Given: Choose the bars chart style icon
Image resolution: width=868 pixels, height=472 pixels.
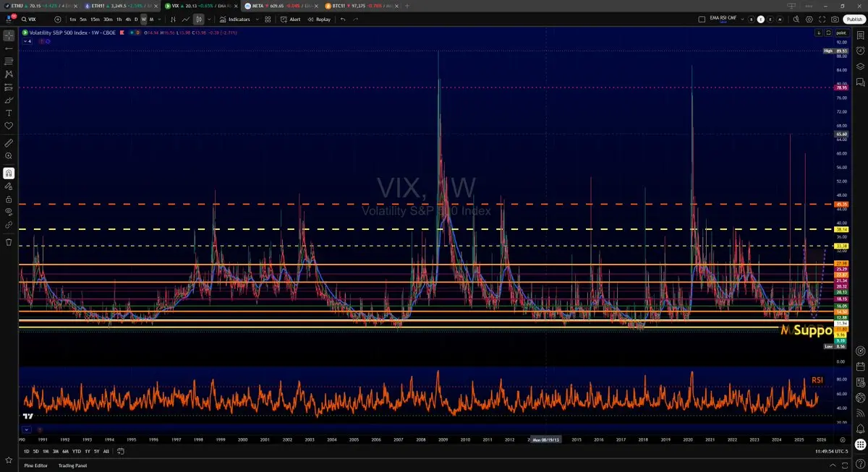Looking at the screenshot, I should pos(174,19).
